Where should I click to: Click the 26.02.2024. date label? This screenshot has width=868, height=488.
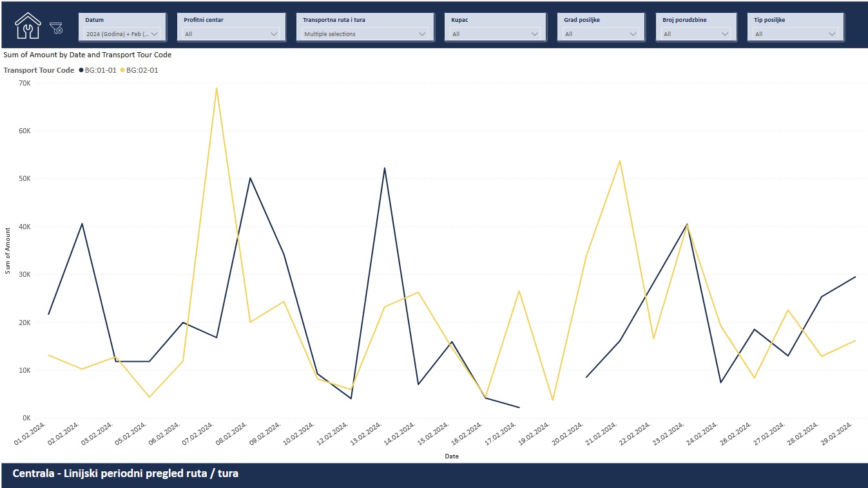click(x=736, y=435)
